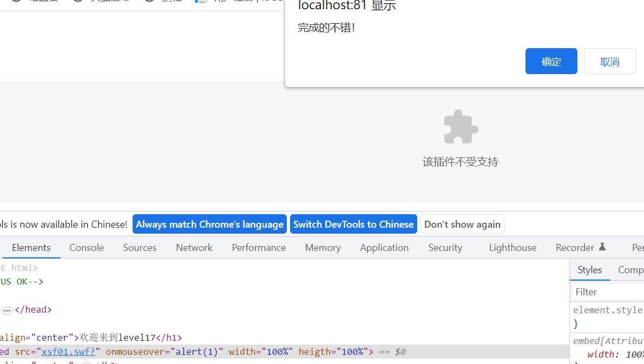
Task: Click the Recorder flask experiment icon
Action: (602, 247)
